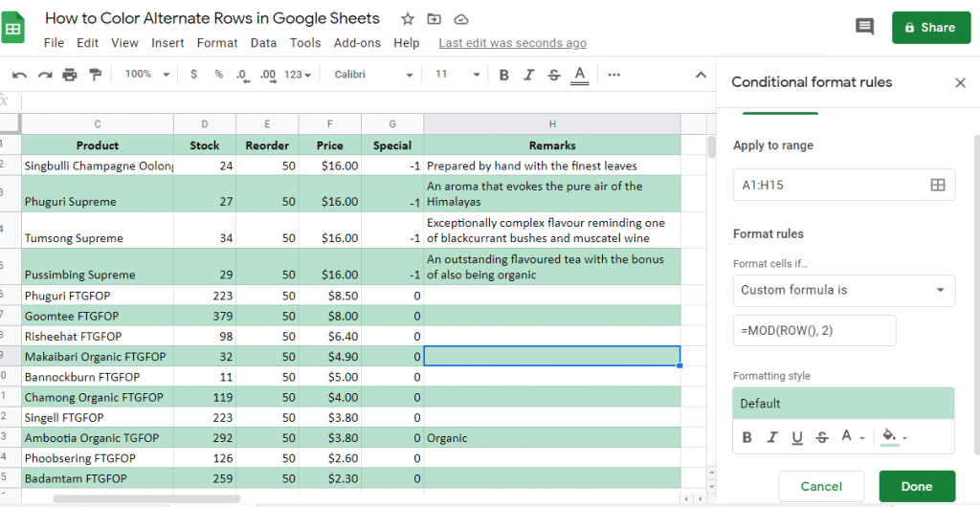This screenshot has width=980, height=507.
Task: Increase decimal places
Action: tap(268, 75)
